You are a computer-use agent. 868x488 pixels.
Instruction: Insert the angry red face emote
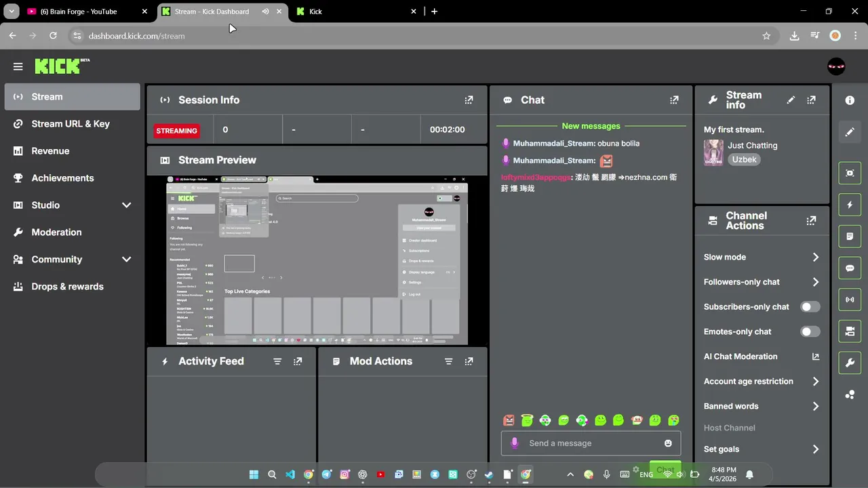[509, 420]
